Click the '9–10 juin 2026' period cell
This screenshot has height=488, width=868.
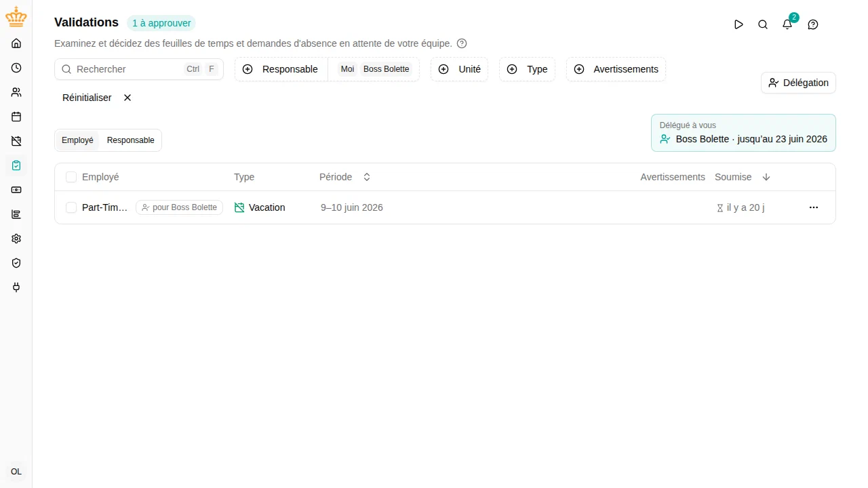click(x=352, y=207)
